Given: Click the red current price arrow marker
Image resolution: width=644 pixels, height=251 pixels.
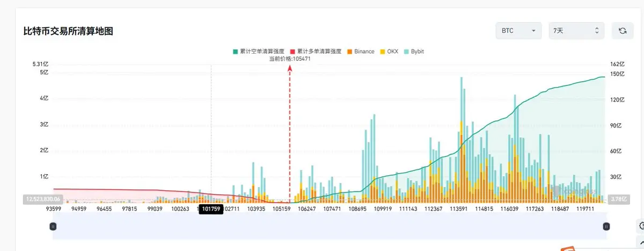Looking at the screenshot, I should pyautogui.click(x=290, y=69).
